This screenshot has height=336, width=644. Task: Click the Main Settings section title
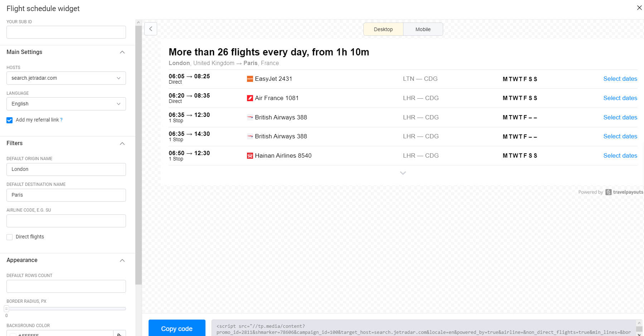[x=24, y=52]
